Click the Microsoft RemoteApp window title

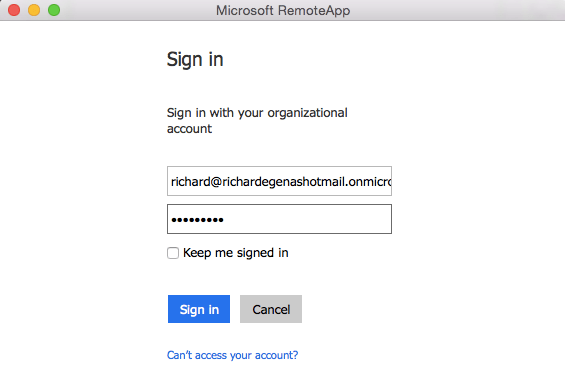coord(283,10)
